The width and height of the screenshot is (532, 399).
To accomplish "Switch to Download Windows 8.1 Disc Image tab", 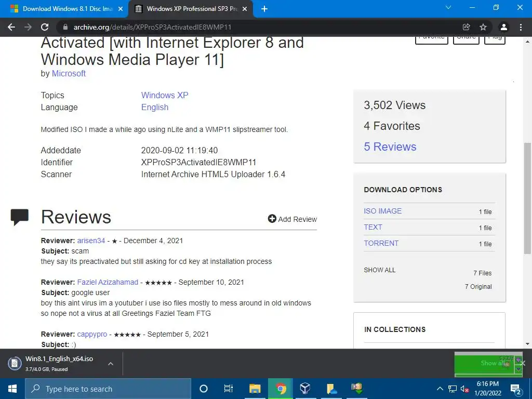I will click(64, 9).
